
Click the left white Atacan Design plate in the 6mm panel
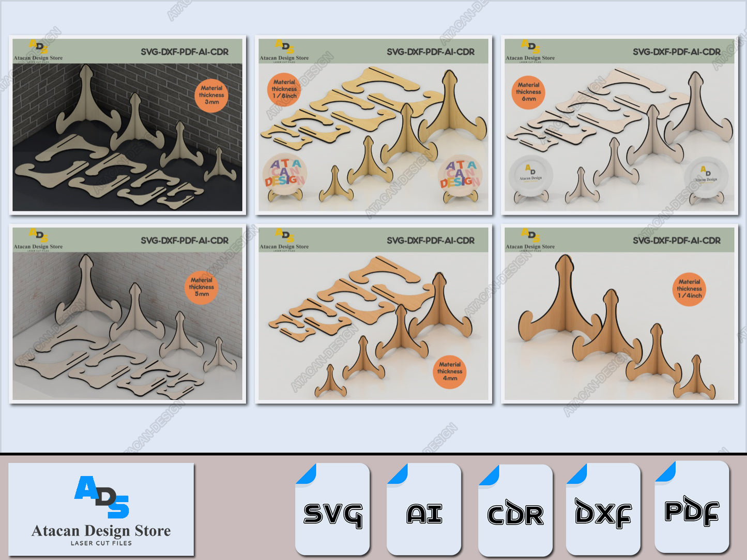531,176
